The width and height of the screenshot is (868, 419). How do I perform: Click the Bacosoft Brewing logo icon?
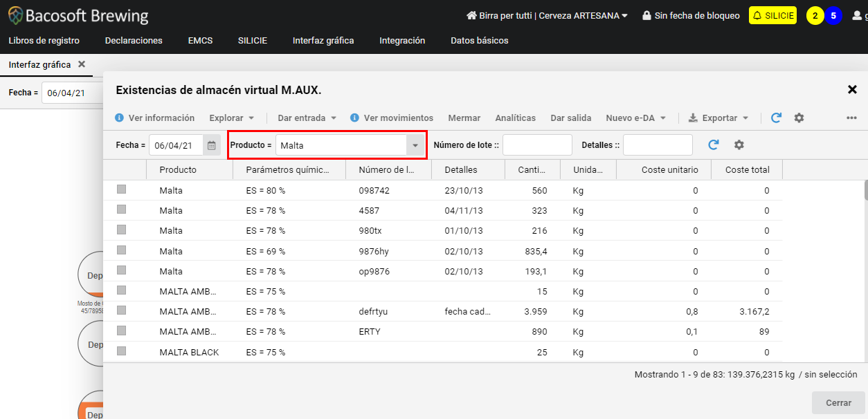pos(15,15)
